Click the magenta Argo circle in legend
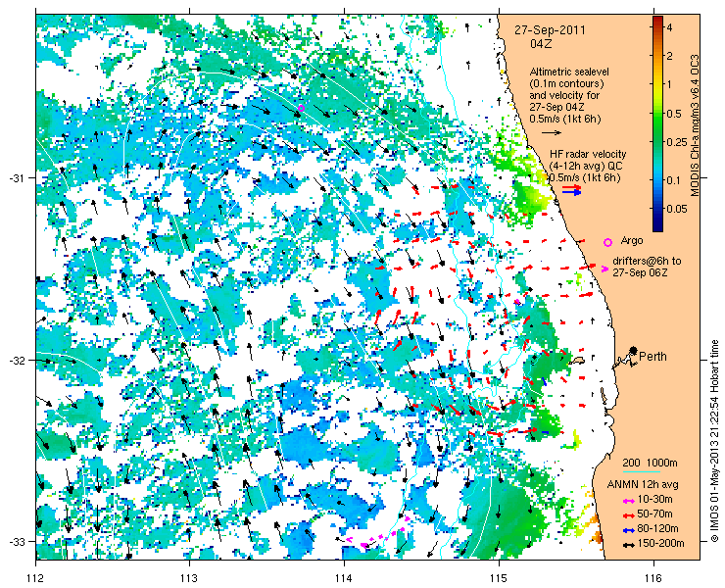The width and height of the screenshot is (725, 588). pos(608,242)
